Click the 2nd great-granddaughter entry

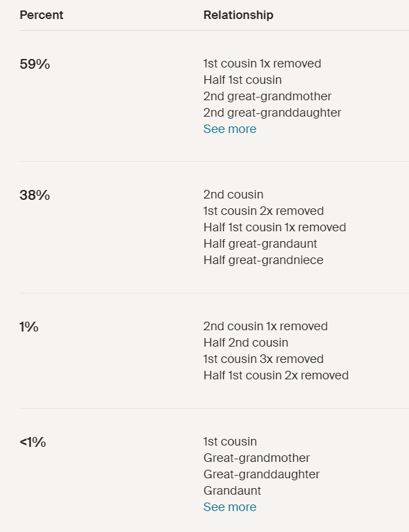coord(272,112)
